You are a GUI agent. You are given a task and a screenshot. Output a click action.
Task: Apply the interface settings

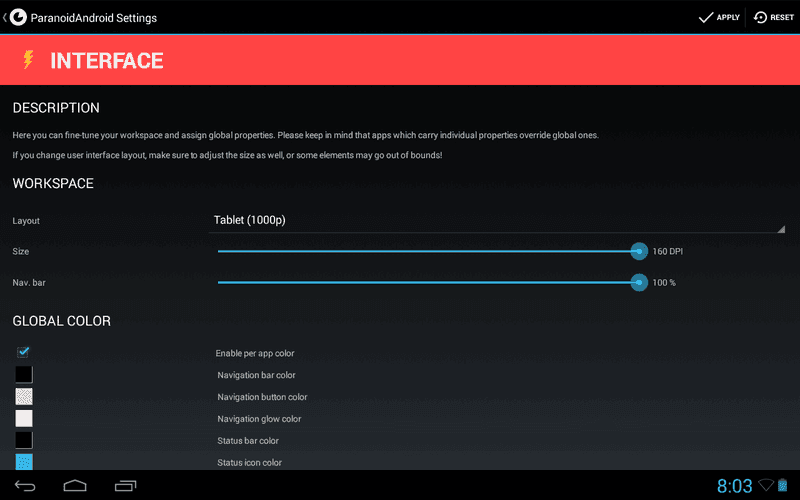click(719, 17)
